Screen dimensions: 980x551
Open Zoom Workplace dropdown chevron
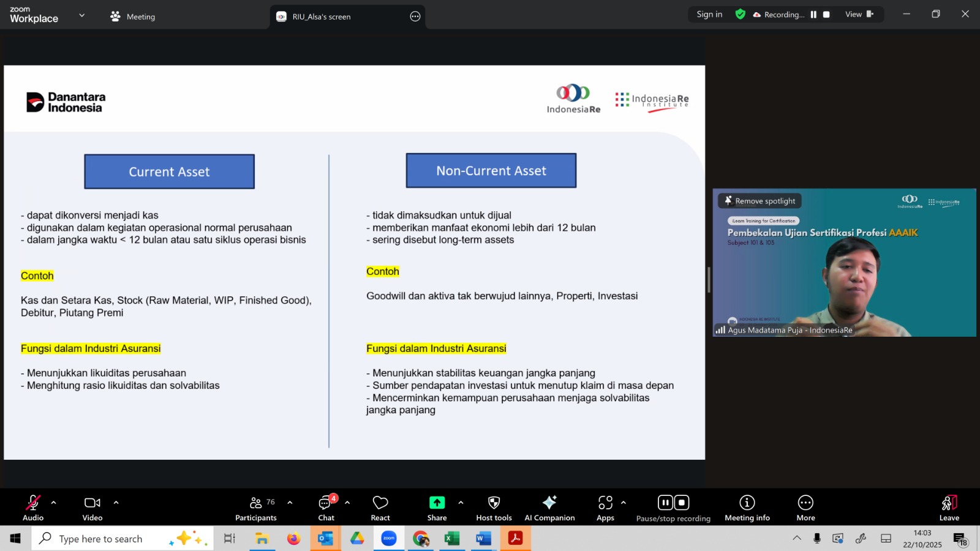point(81,15)
